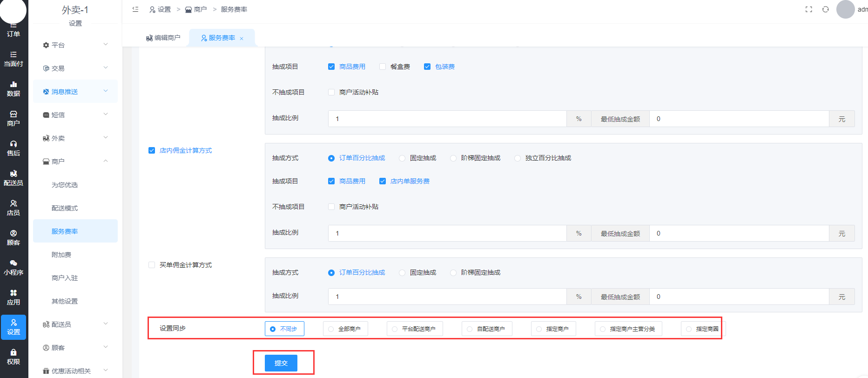Click the refresh icon in top bar
This screenshot has width=868, height=378.
826,9
